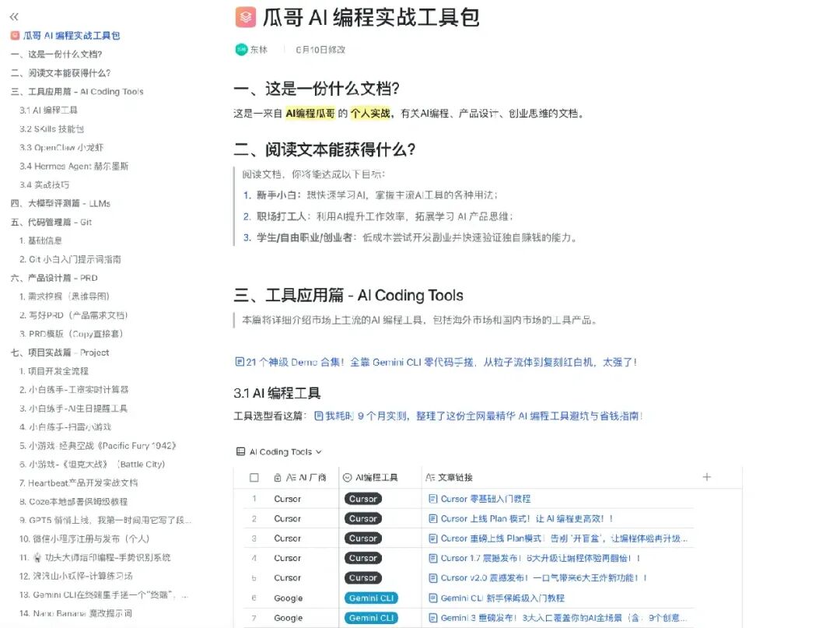Click the text-type icon in 文章链接 header
Image resolution: width=840 pixels, height=628 pixels.
429,478
